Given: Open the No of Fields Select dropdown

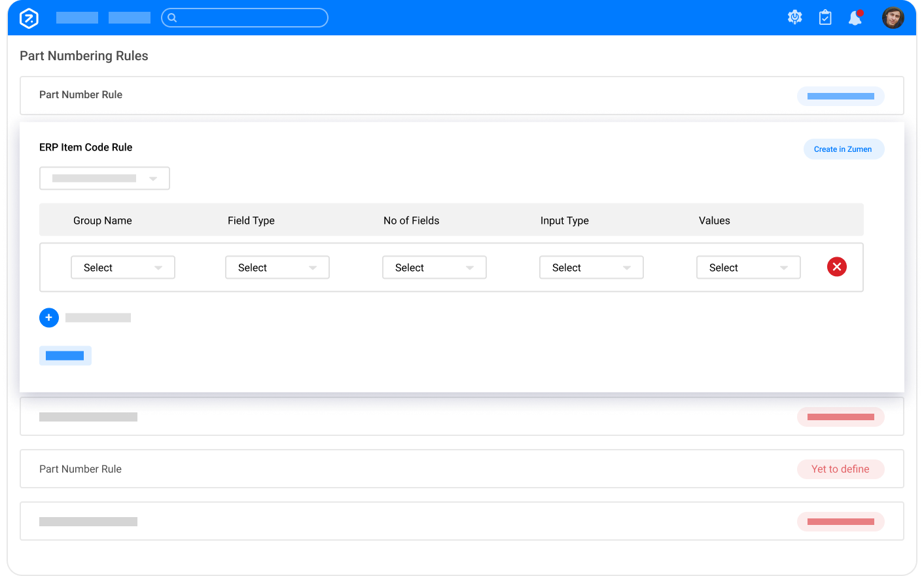Looking at the screenshot, I should coord(435,267).
